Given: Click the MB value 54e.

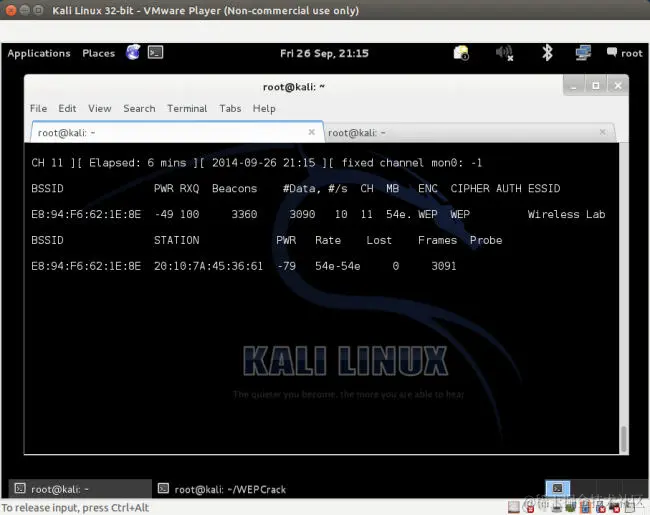Looking at the screenshot, I should (396, 214).
